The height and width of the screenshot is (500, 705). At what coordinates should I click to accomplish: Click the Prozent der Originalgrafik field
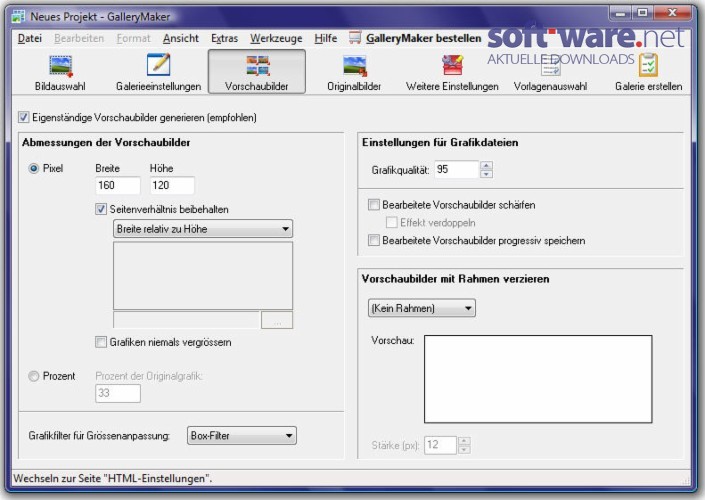[118, 393]
